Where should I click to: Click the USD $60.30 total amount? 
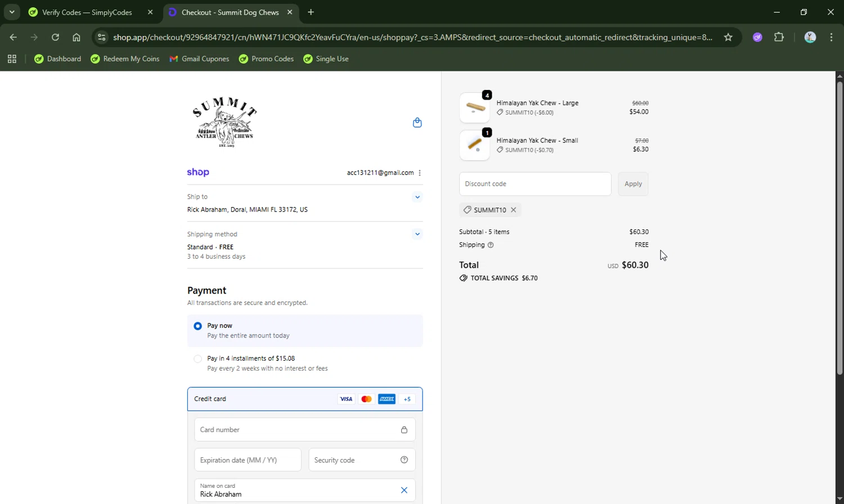point(628,265)
